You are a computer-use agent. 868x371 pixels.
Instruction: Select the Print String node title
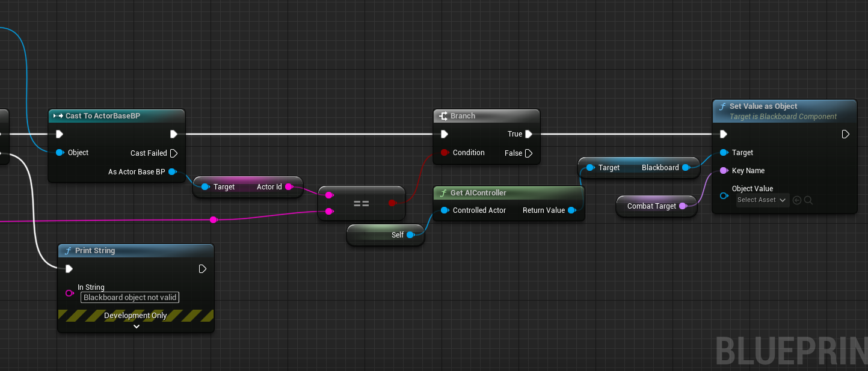coord(95,251)
